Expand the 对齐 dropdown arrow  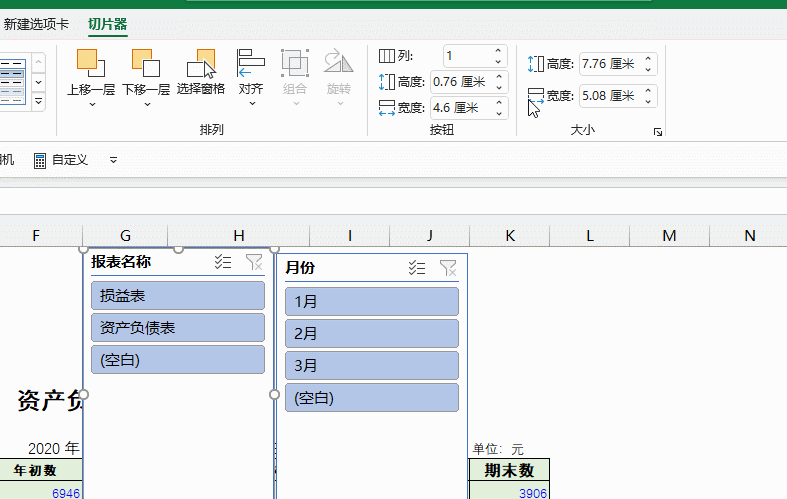[252, 103]
